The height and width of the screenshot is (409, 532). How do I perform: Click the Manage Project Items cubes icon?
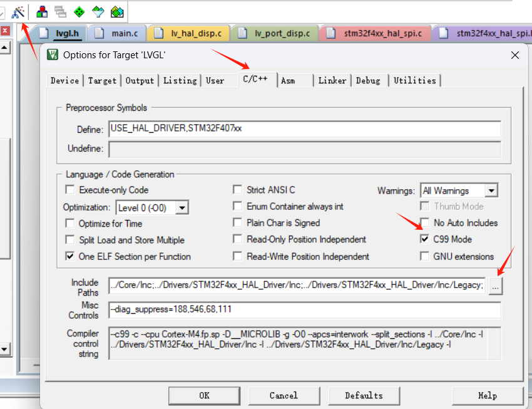(42, 13)
